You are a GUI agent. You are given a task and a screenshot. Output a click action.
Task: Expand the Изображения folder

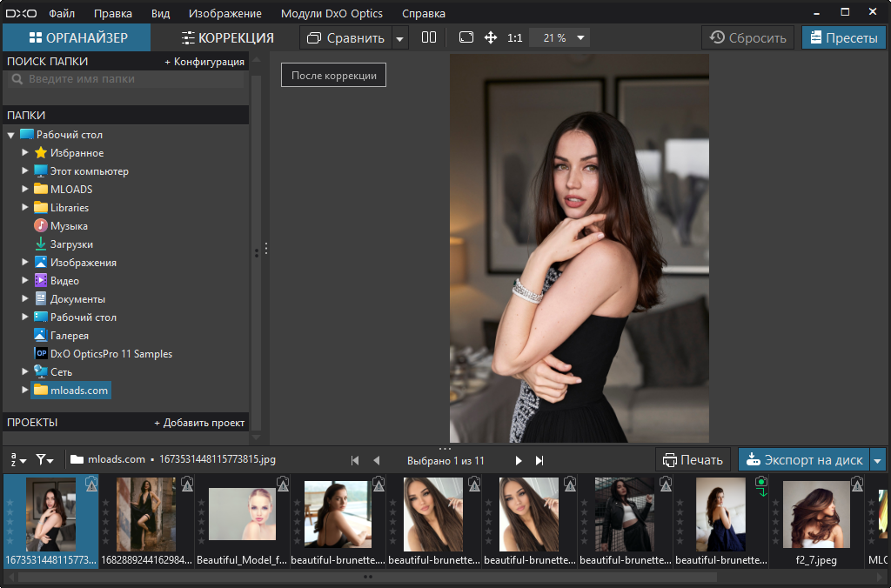pyautogui.click(x=25, y=262)
